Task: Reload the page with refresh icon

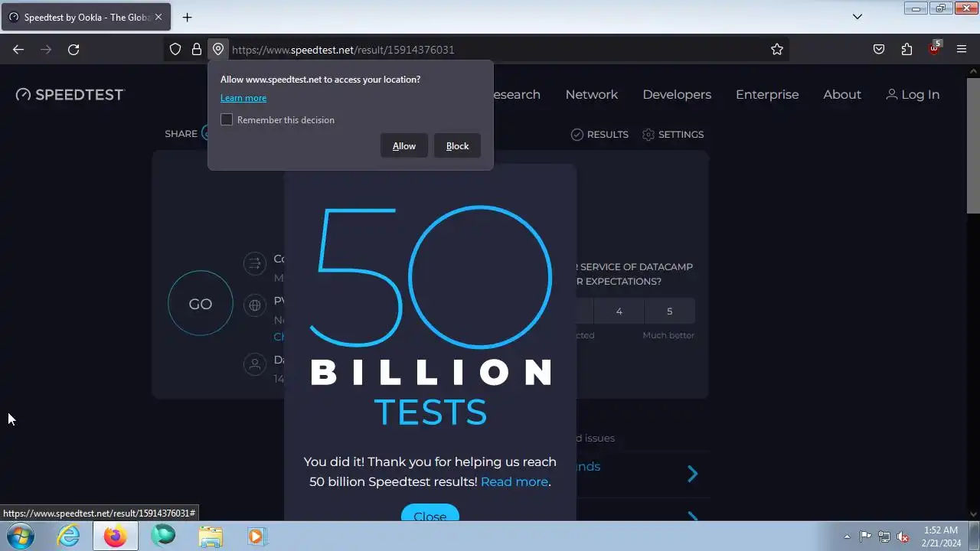Action: [x=73, y=49]
